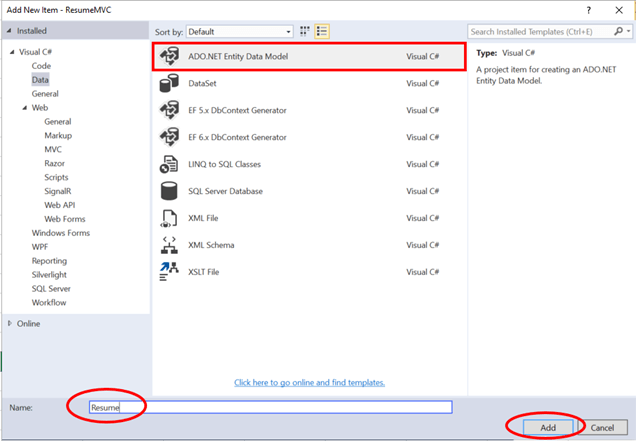Collapse the Visual C# tree node
The width and height of the screenshot is (636, 441).
click(12, 52)
